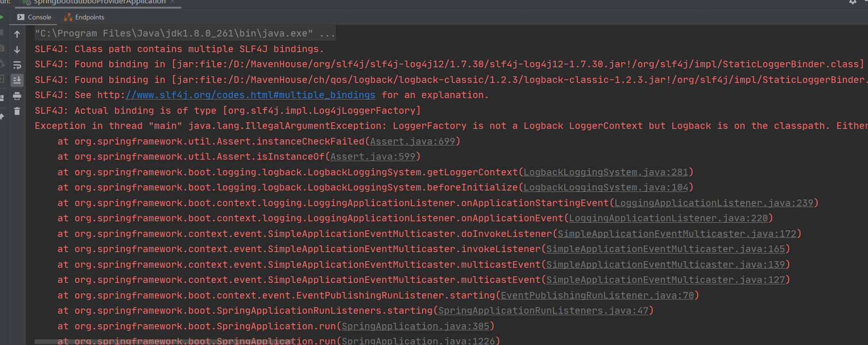Screen dimensions: 868x345
Task: Open SimpleApplicationEventMulticaster.java:172 link
Action: point(677,234)
